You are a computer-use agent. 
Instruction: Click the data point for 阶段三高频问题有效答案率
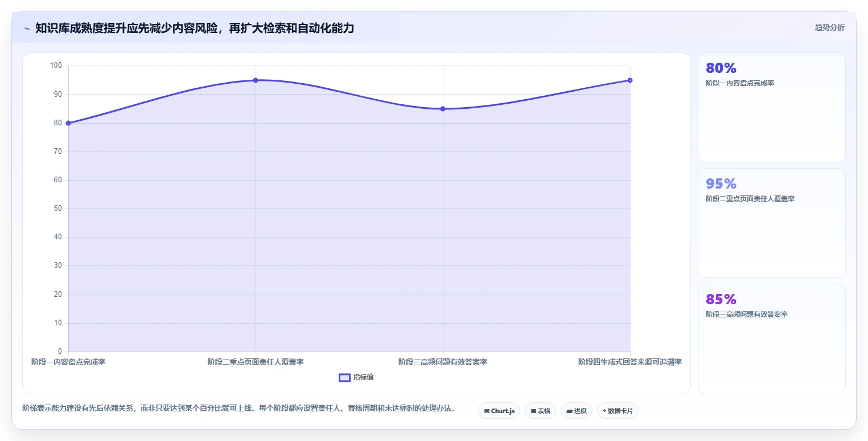coord(443,109)
